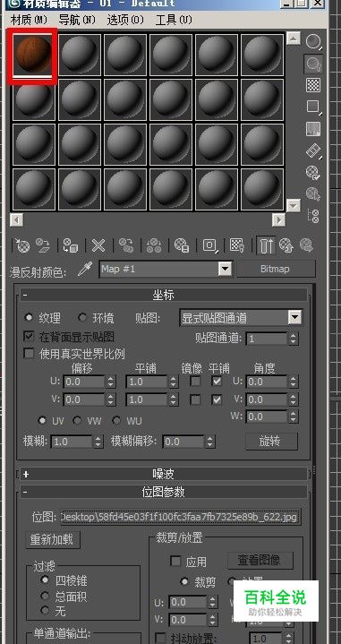Click Go Forward to Sibling icon
The width and height of the screenshot is (341, 644).
[x=306, y=245]
